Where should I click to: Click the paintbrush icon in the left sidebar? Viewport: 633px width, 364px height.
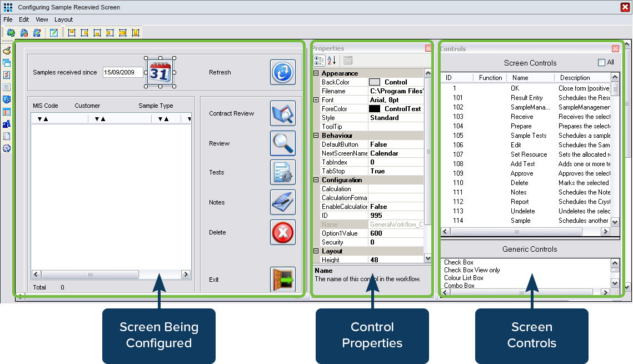pos(6,49)
